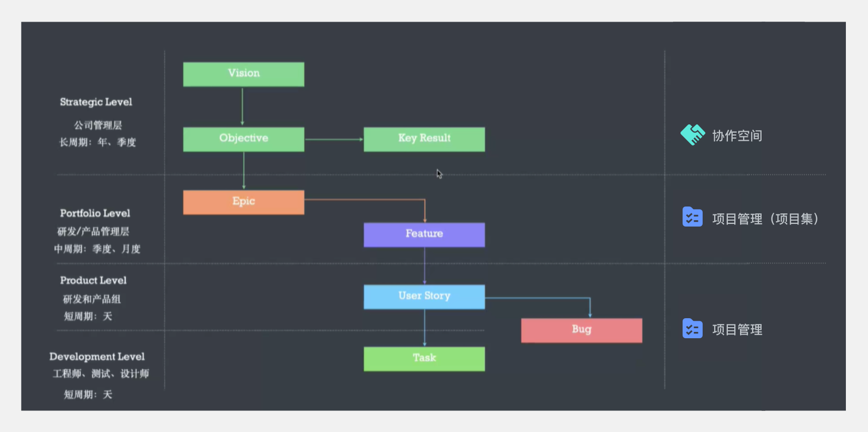Click the Development Level heading
Image resolution: width=868 pixels, height=432 pixels.
(x=97, y=357)
